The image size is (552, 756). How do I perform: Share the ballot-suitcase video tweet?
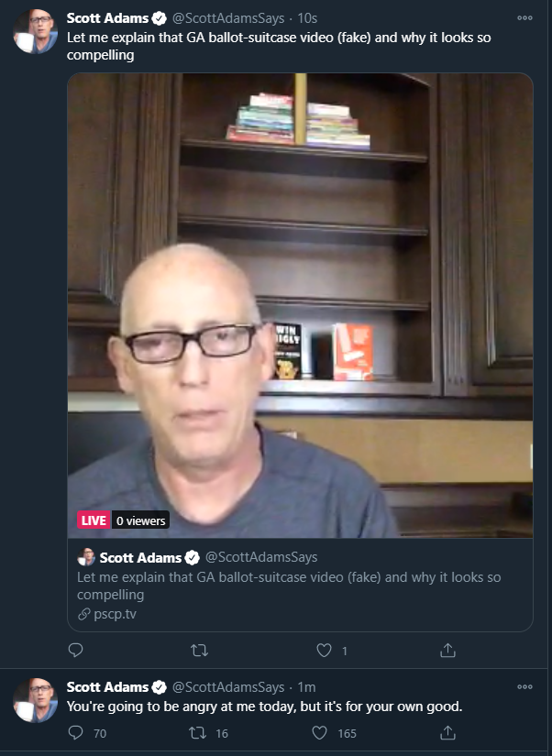(x=447, y=651)
